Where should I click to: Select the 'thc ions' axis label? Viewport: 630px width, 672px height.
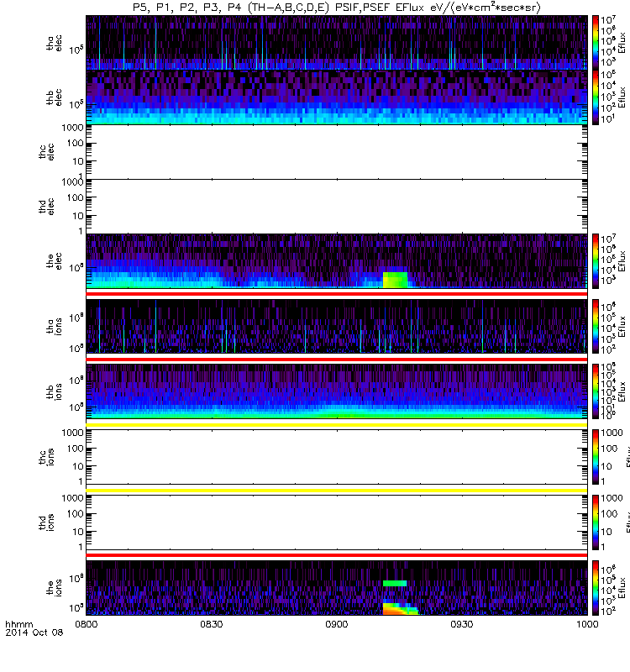point(47,457)
